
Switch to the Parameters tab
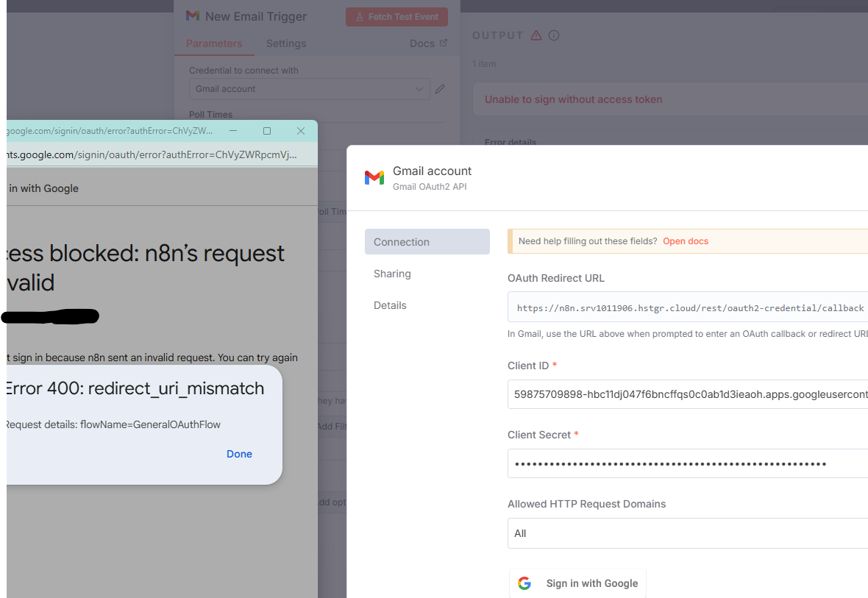(x=214, y=43)
